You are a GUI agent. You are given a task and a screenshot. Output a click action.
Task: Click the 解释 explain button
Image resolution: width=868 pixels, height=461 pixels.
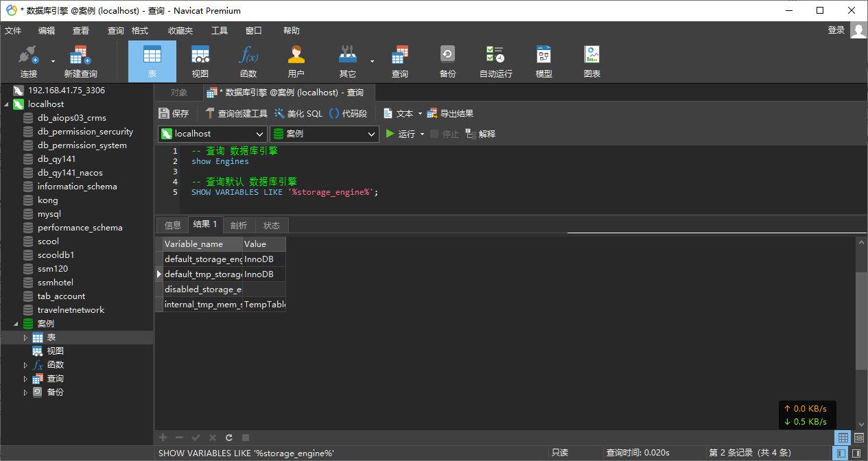[480, 134]
